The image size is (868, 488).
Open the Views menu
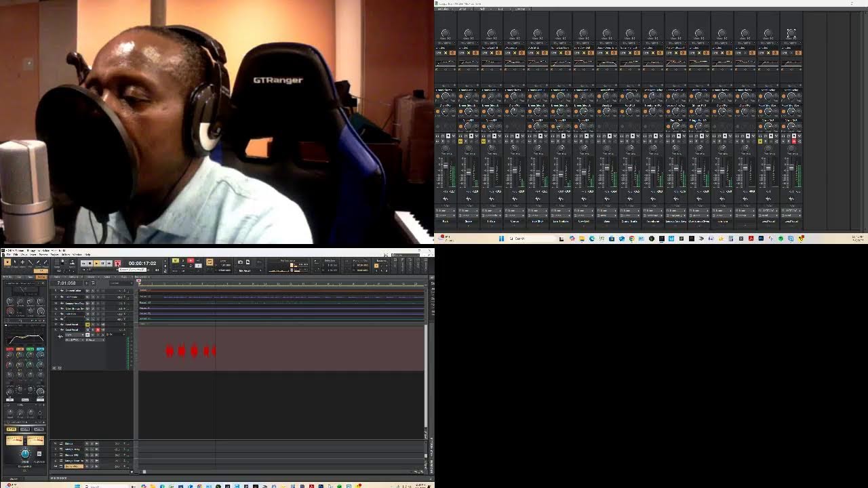click(x=24, y=255)
